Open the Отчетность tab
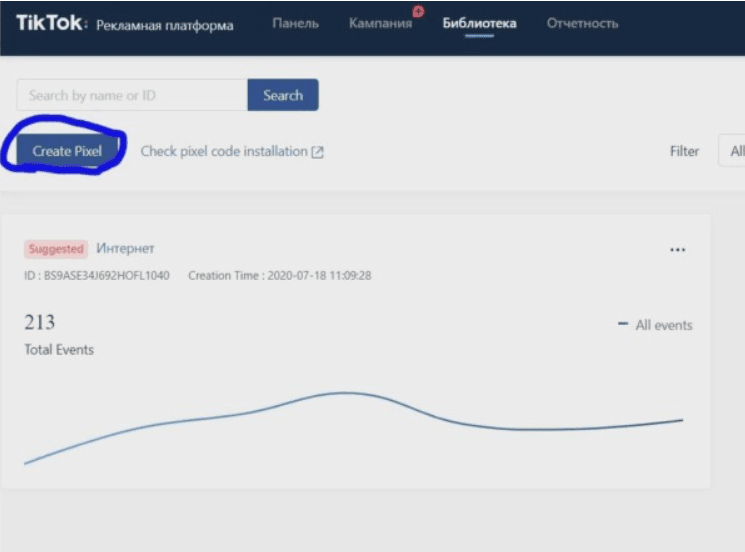This screenshot has height=552, width=745. 583,23
